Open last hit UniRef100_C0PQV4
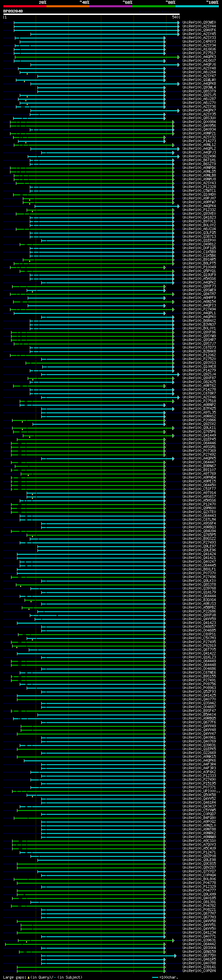Screen dimensions: 222x980 199,971
